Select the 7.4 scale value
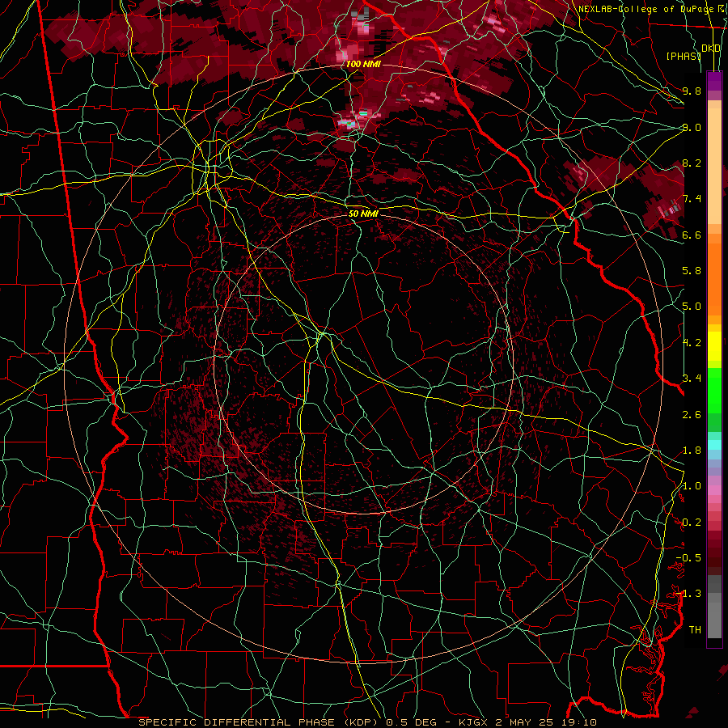Screen dimensions: 728x728 click(x=692, y=199)
